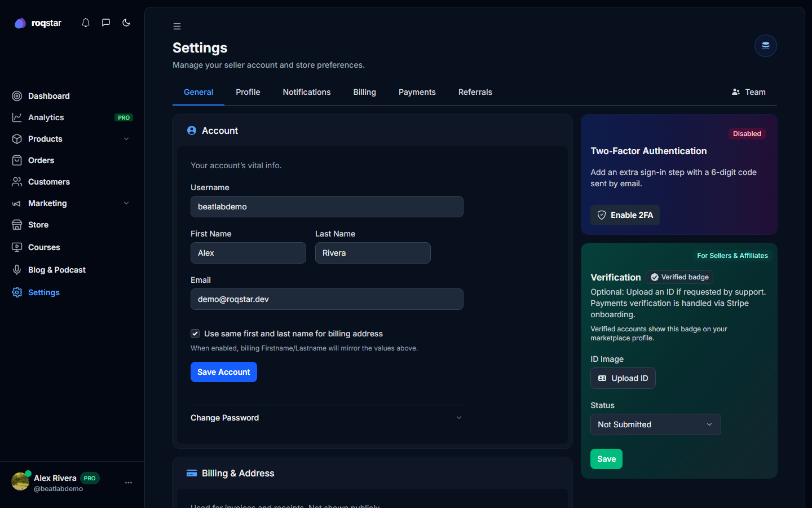Switch to the General tab
812x508 pixels.
pos(198,92)
